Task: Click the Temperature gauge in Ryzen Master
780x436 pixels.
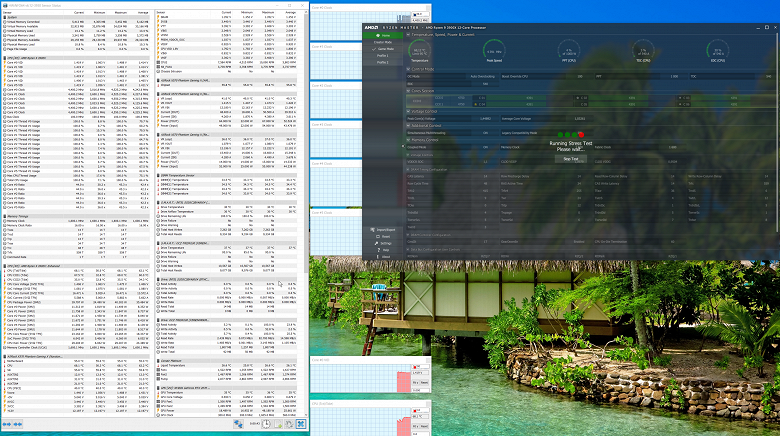Action: pos(419,51)
